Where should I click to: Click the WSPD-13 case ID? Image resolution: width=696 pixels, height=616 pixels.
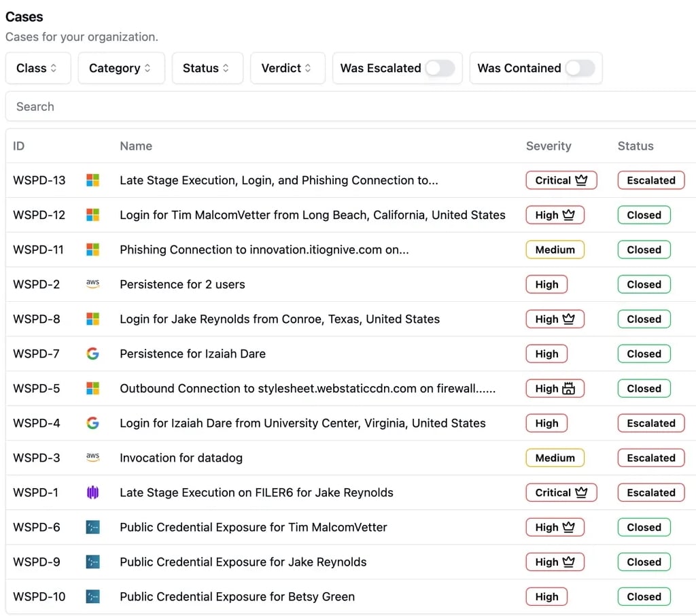tap(39, 180)
